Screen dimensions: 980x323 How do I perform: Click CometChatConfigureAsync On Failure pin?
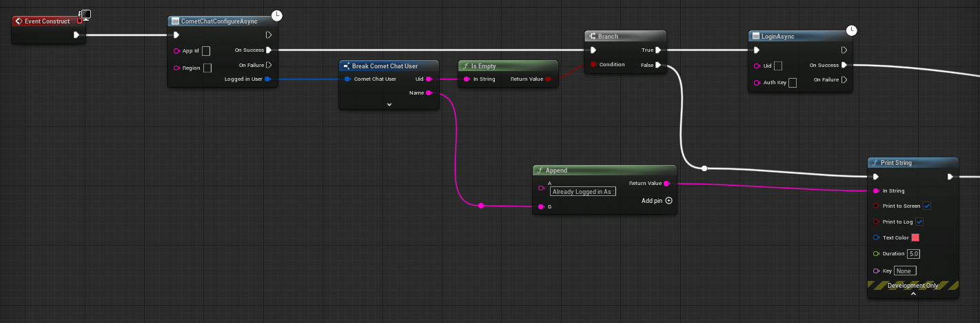(269, 65)
